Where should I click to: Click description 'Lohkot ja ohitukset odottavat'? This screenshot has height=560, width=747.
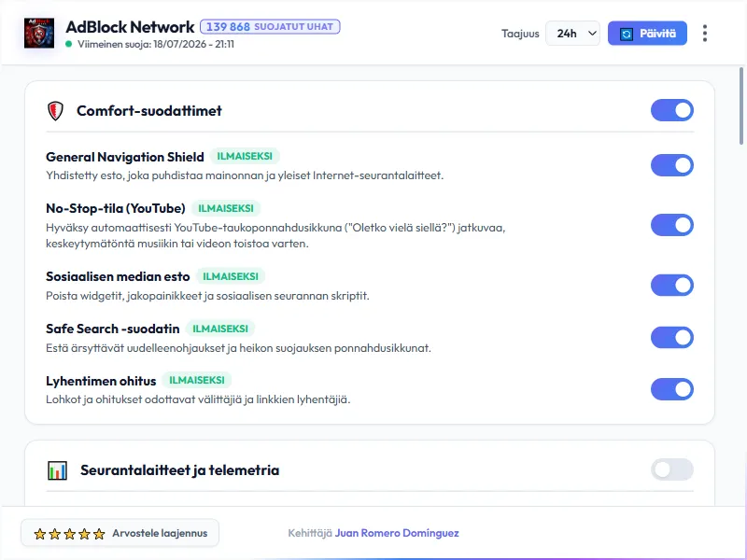pos(198,399)
